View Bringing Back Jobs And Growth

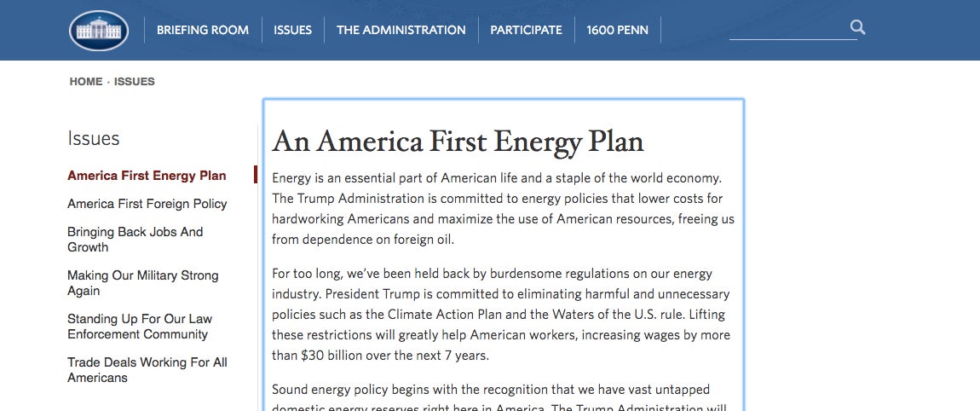click(135, 240)
